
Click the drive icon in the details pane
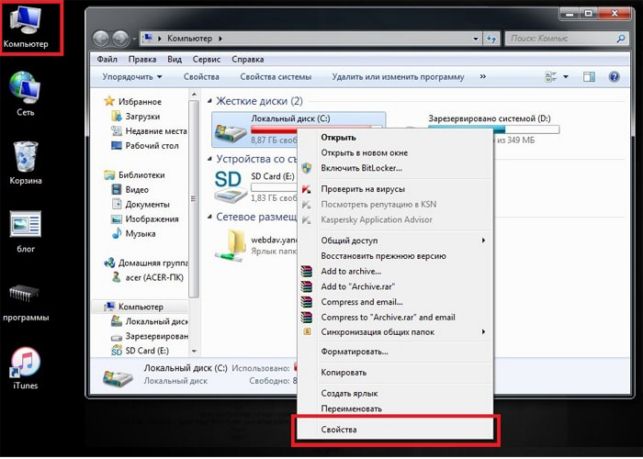pos(118,377)
